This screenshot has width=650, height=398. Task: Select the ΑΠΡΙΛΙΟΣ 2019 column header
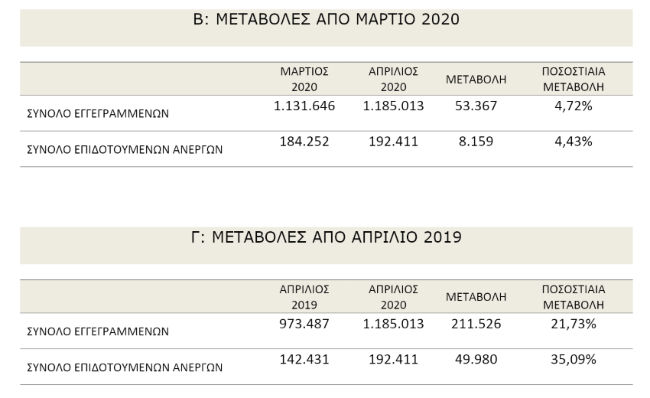tap(304, 297)
